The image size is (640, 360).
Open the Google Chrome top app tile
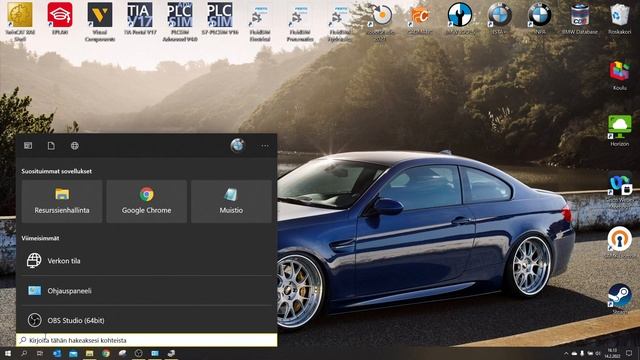tap(147, 201)
